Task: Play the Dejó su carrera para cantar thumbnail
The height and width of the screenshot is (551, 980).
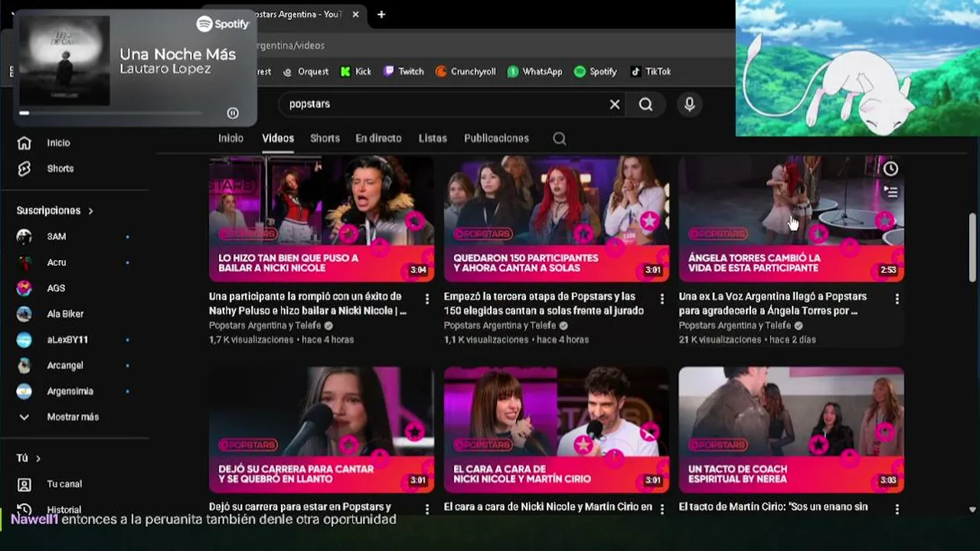Action: (322, 430)
